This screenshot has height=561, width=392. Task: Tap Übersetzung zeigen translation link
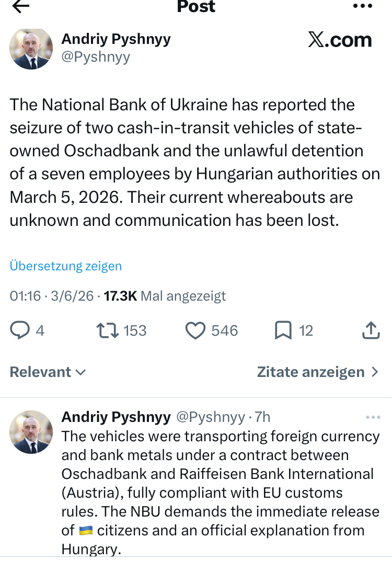(66, 266)
